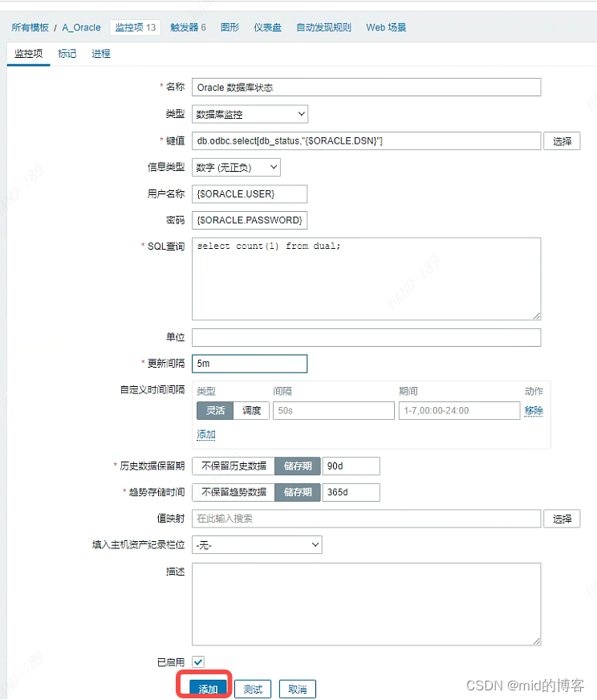The image size is (597, 700).
Task: Click the trend period field 365d
Action: coord(351,492)
